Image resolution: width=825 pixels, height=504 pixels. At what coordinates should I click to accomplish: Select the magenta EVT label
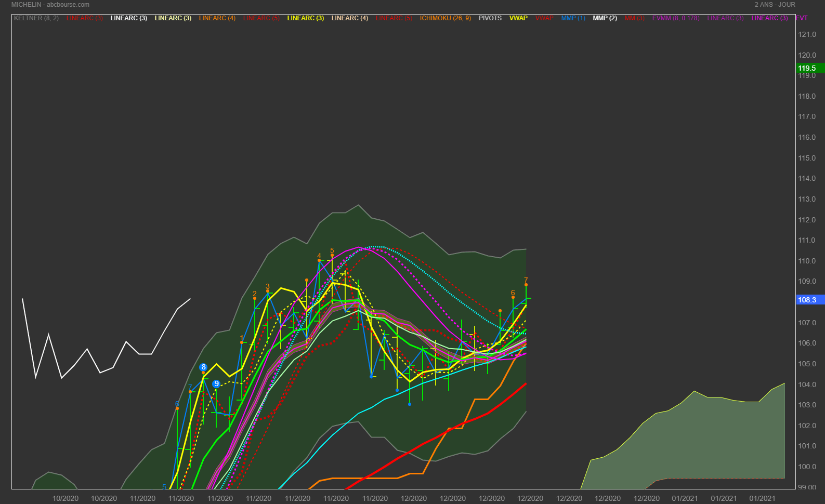click(802, 18)
